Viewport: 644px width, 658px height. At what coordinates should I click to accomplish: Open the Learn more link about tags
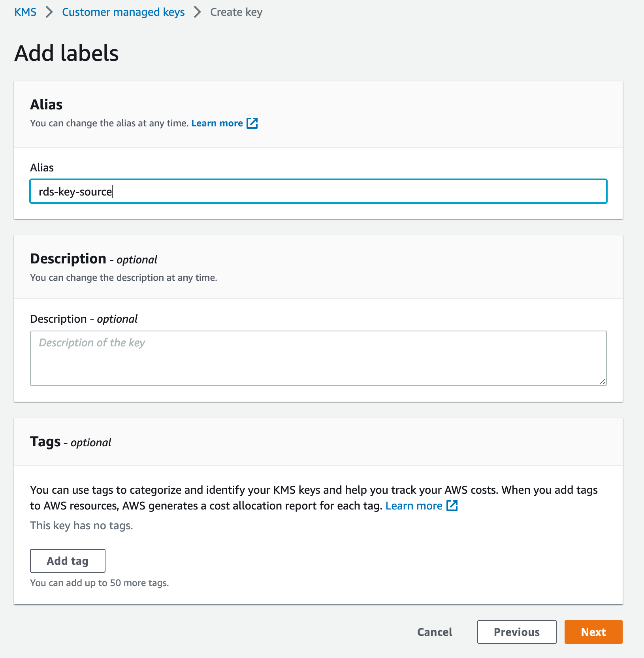(414, 506)
